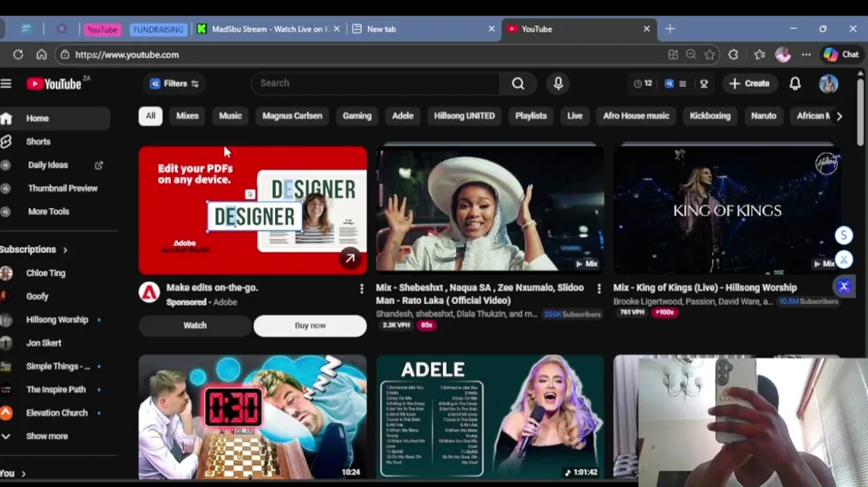Select the Magnus Carlsen chip
The width and height of the screenshot is (868, 487).
[x=292, y=116]
